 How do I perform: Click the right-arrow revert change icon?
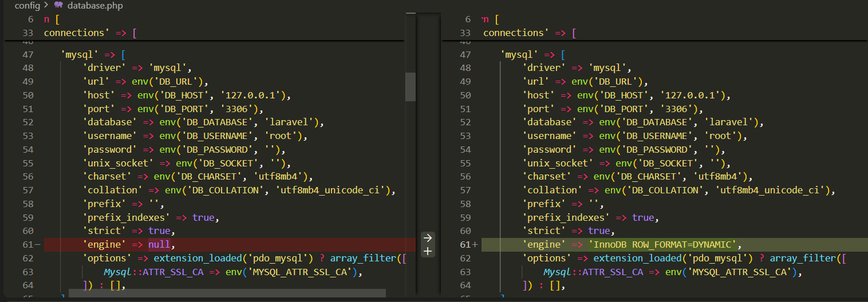(428, 237)
